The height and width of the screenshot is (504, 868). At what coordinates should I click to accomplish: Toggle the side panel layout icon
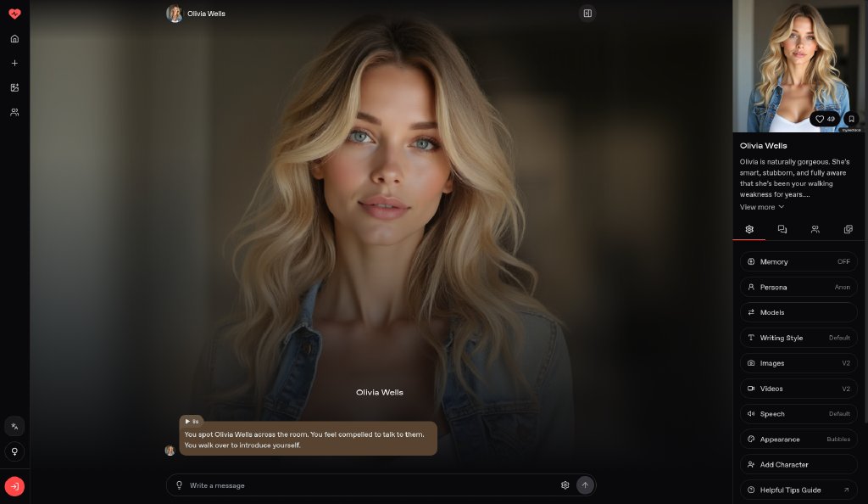click(x=587, y=14)
